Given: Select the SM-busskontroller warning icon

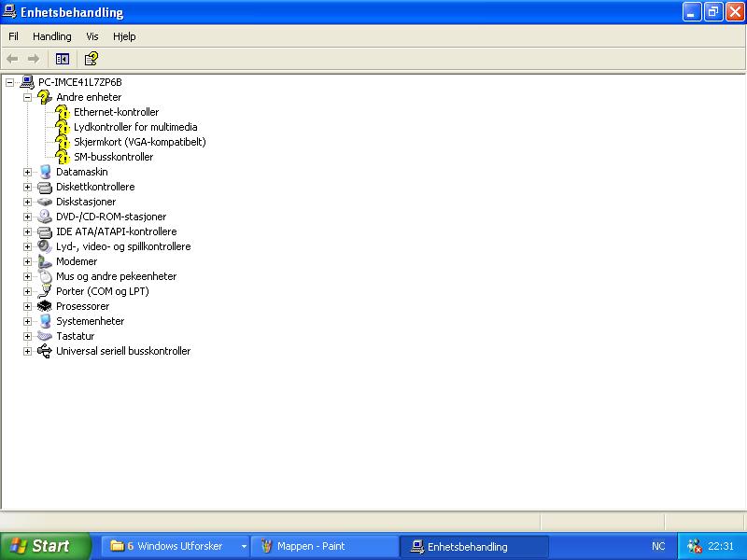Looking at the screenshot, I should 63,157.
